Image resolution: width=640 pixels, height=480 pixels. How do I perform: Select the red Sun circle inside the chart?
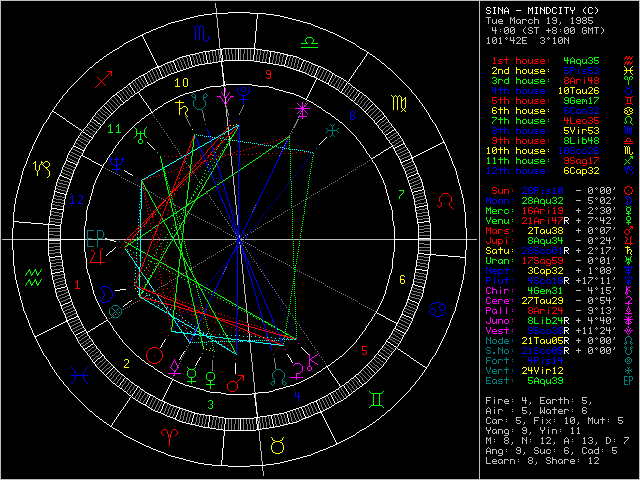point(154,354)
